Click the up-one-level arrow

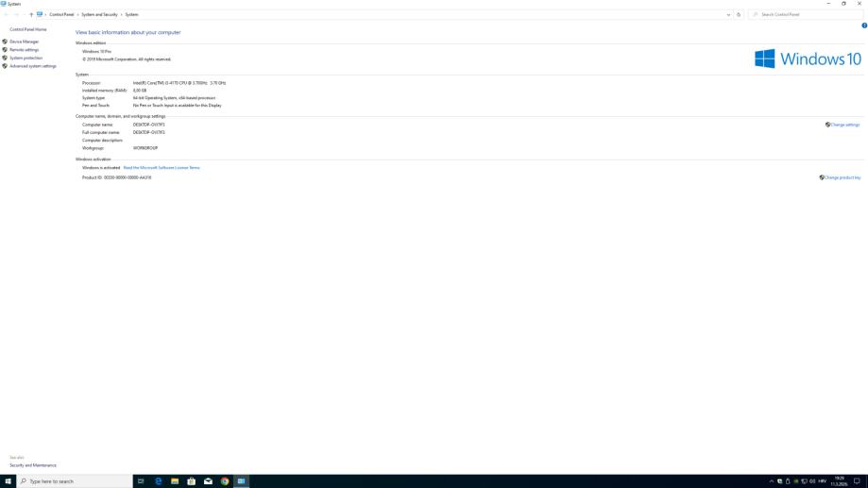31,14
